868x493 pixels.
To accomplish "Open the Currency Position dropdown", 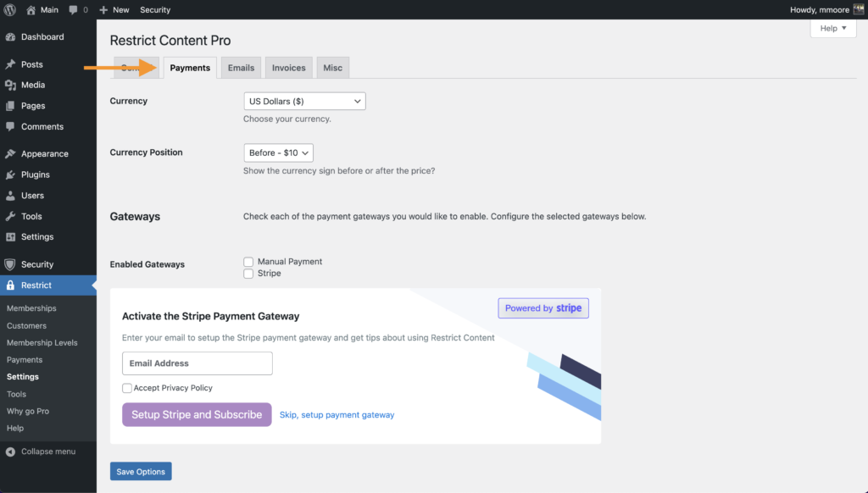I will 278,152.
